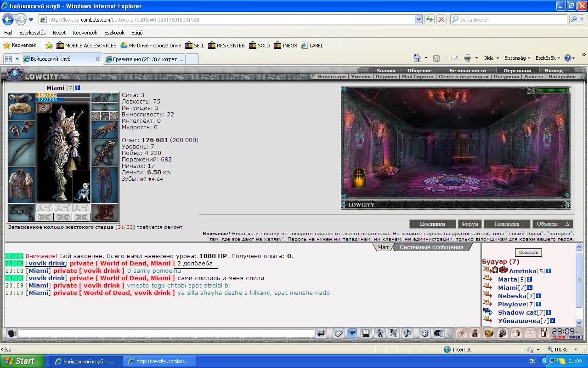This screenshot has height=368, width=588.
Task: Open the body armor jacket slot
Action: pyautogui.click(x=22, y=185)
